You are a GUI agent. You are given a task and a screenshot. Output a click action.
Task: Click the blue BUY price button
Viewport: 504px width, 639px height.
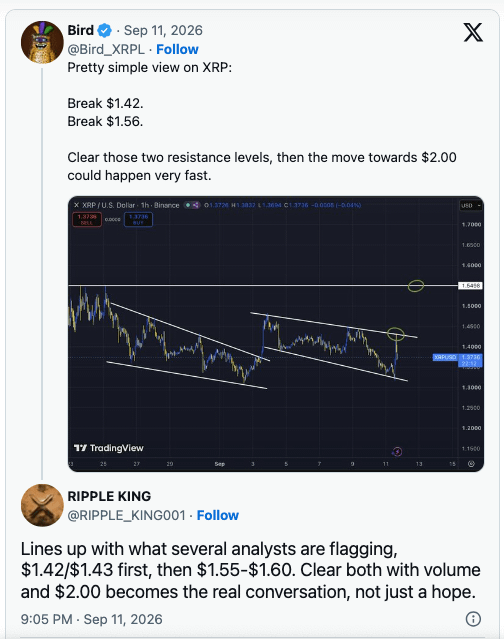tap(139, 220)
